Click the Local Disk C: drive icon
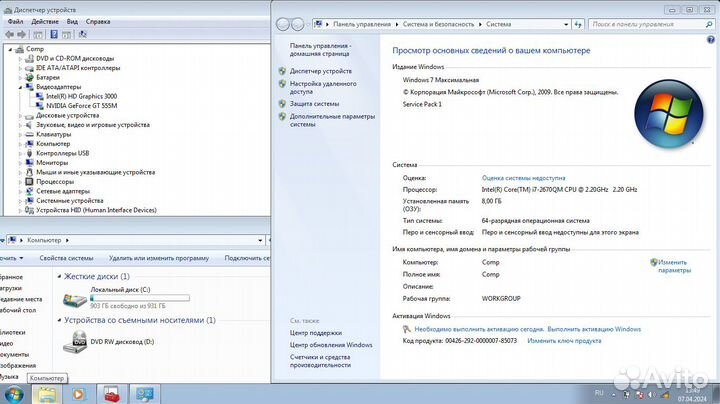 click(x=74, y=300)
